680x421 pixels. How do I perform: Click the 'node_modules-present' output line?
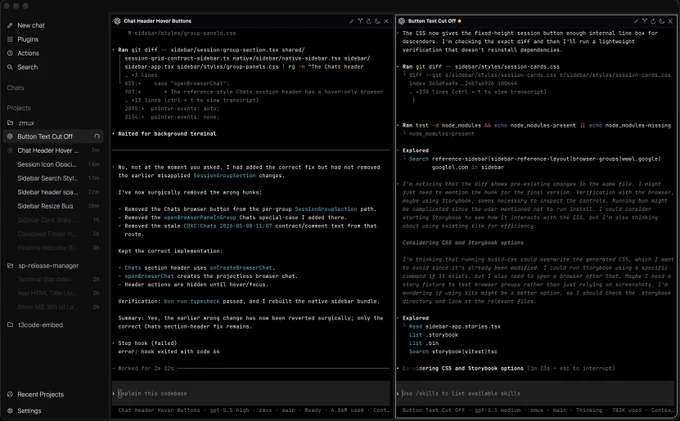[x=441, y=134]
